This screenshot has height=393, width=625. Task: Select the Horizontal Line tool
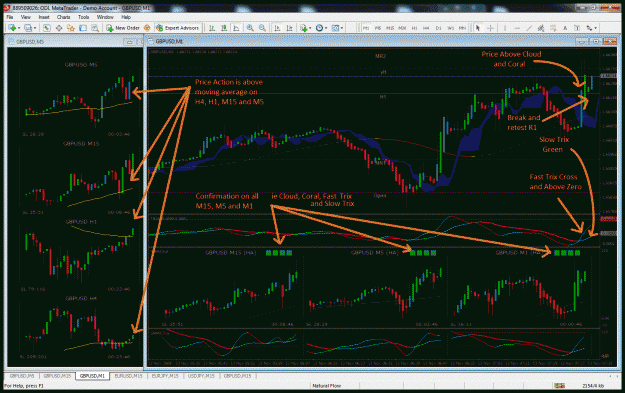(517, 28)
